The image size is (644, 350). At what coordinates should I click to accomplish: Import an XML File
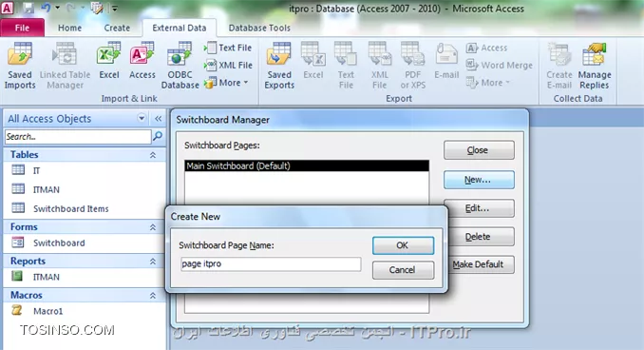point(228,65)
